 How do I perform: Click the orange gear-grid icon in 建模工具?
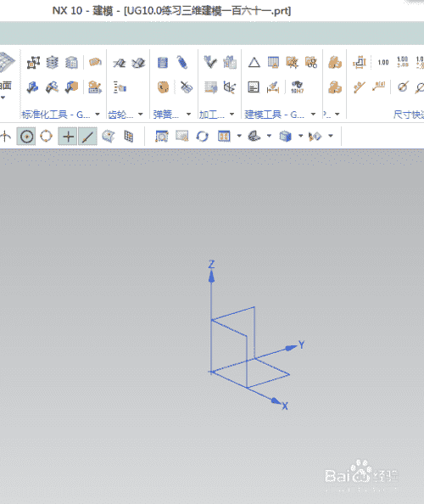click(x=293, y=62)
